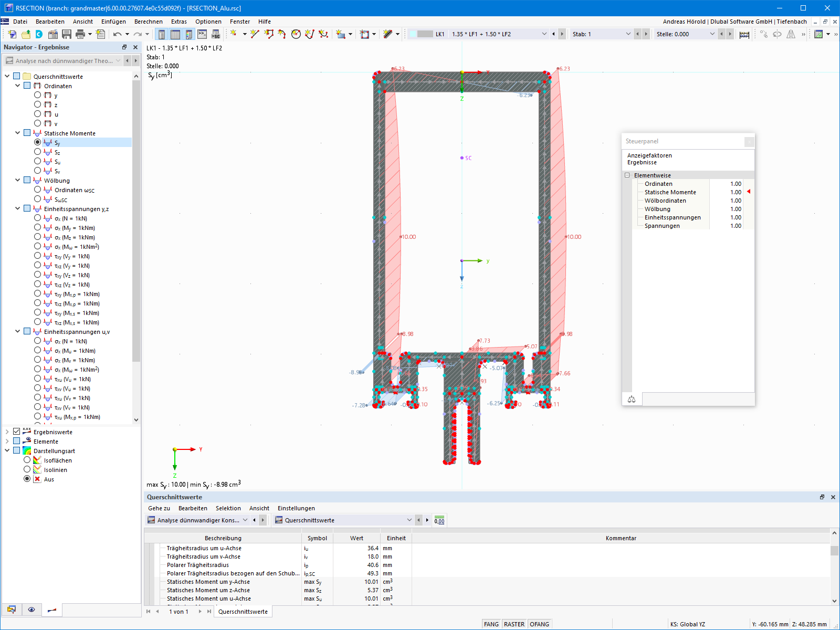Select Ordinaten y radio button
Viewport: 840px width, 630px height.
coord(37,95)
